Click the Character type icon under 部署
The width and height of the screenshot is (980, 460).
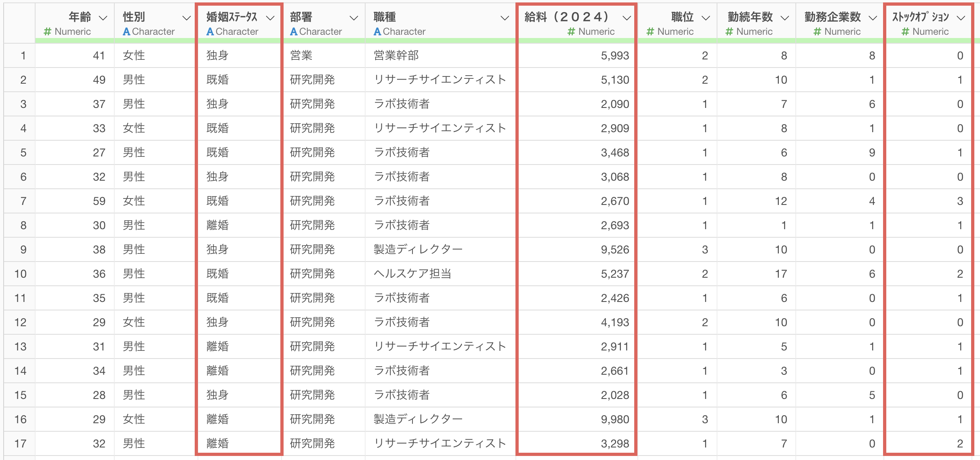(294, 32)
